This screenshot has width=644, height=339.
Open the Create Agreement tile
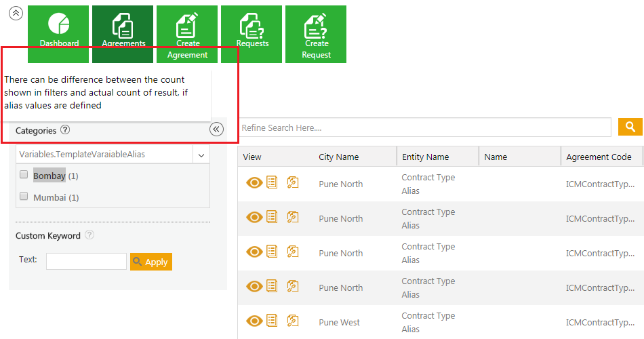187,34
